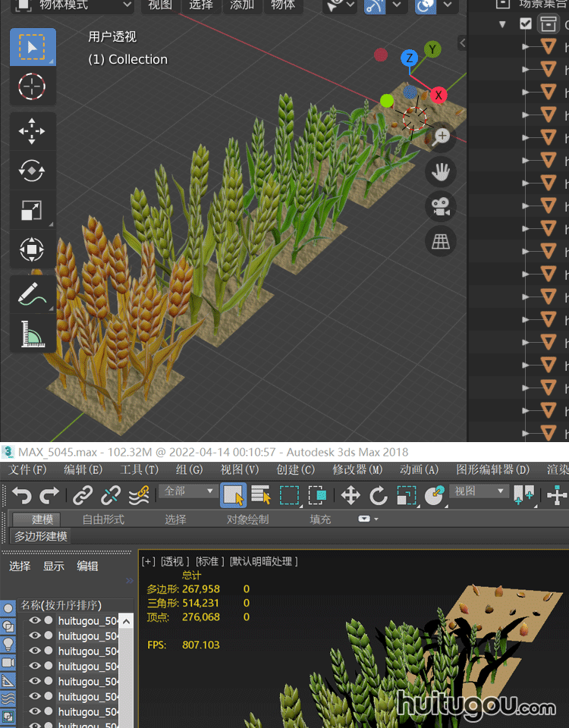Choose the Move tool in Blender's toolbar
This screenshot has width=569, height=728.
coord(32,131)
